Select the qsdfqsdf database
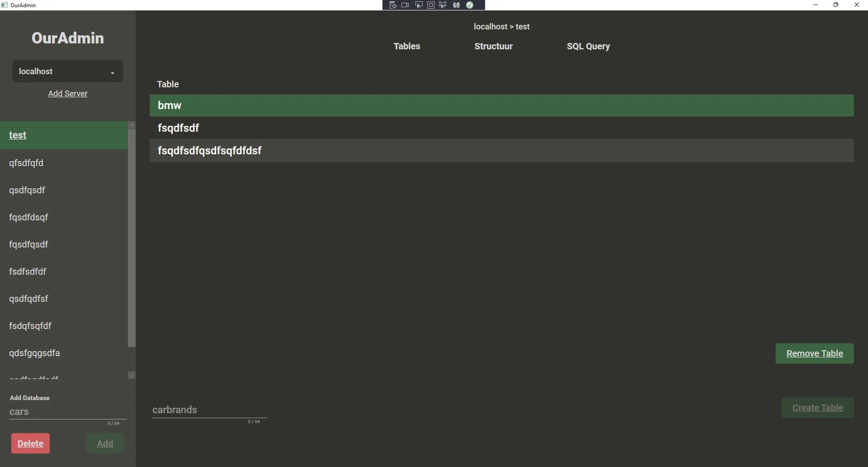Image resolution: width=868 pixels, height=467 pixels. tap(64, 190)
